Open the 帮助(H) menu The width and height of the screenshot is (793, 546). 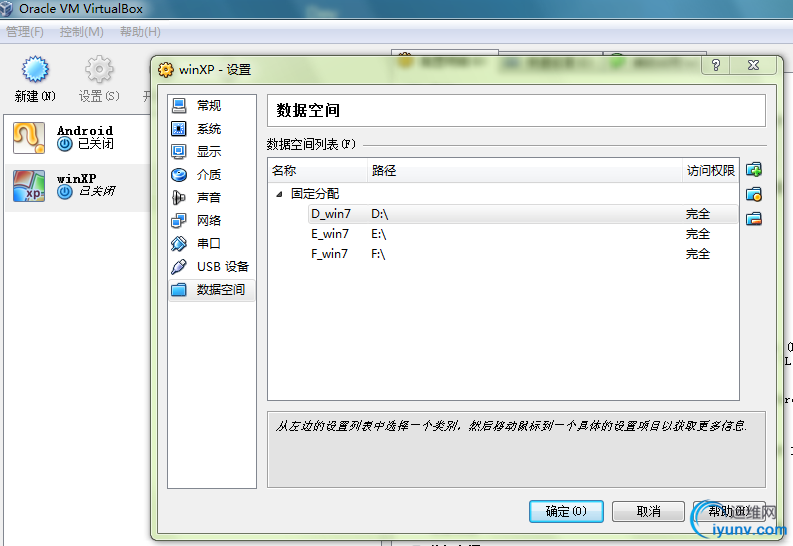tap(140, 32)
